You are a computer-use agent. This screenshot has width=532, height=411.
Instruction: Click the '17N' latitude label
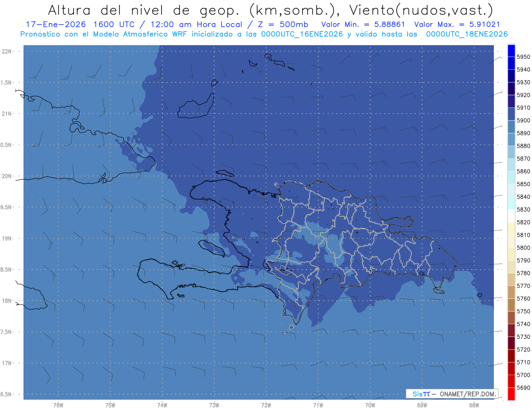[x=7, y=363]
